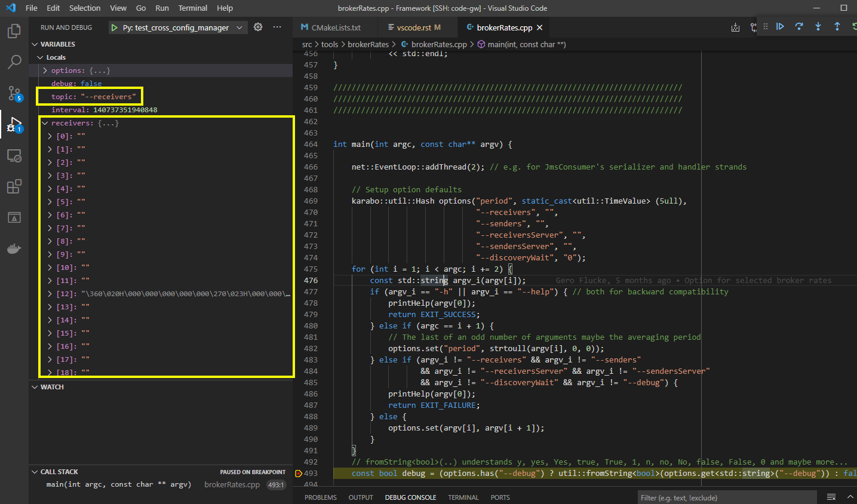Open Remote Explorer in activity bar
Screen dimensions: 857x504
click(x=14, y=156)
